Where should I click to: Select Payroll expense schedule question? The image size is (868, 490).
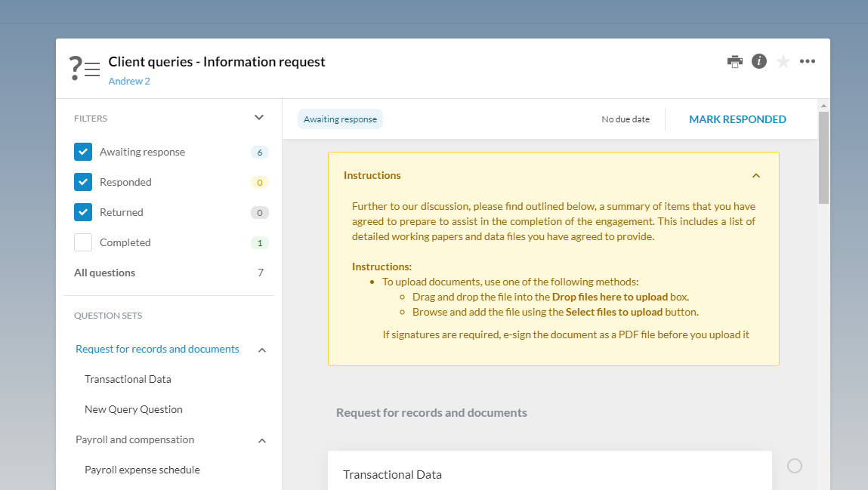142,470
